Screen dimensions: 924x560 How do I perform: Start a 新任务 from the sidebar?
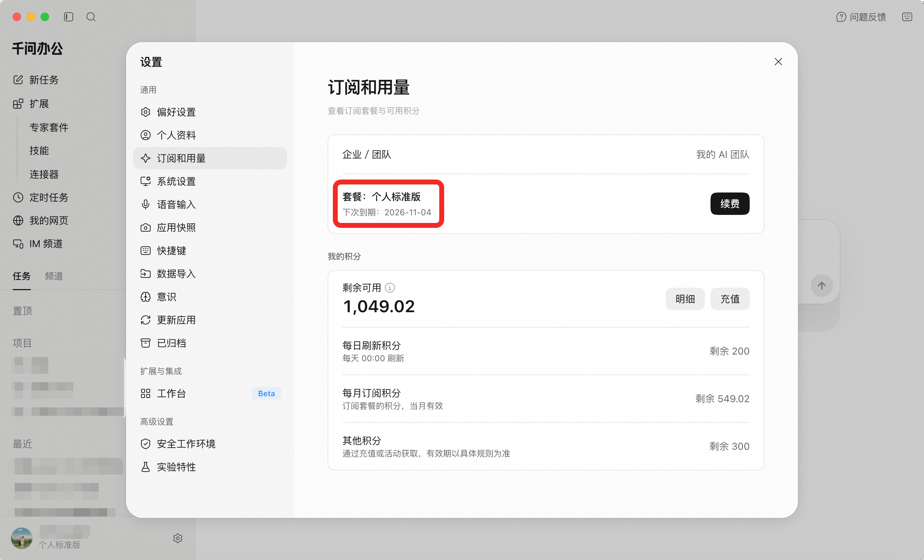coord(36,80)
